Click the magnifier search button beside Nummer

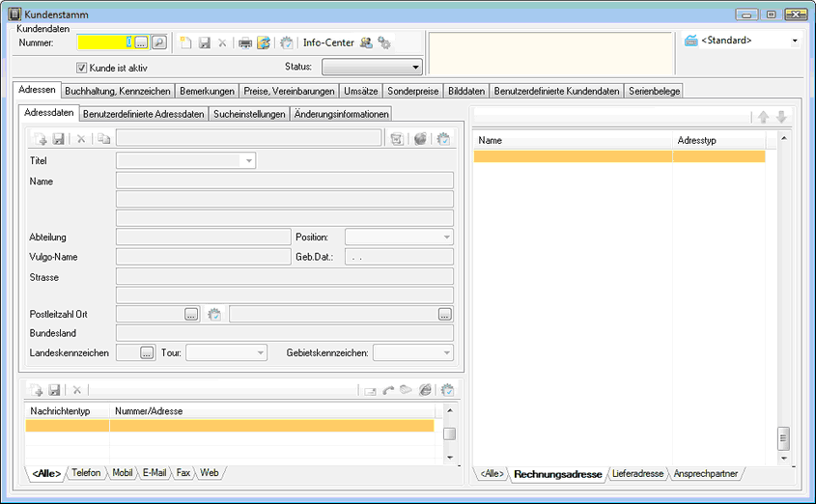159,42
